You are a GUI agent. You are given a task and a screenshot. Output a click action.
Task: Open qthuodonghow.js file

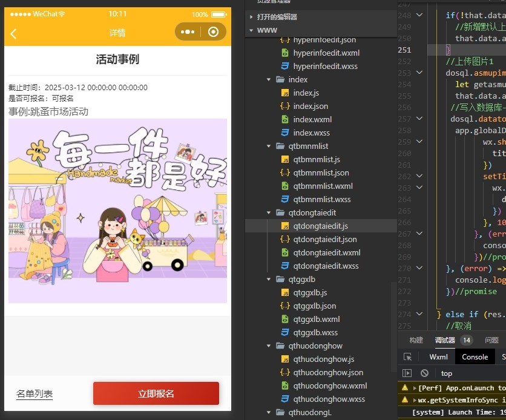pyautogui.click(x=324, y=359)
